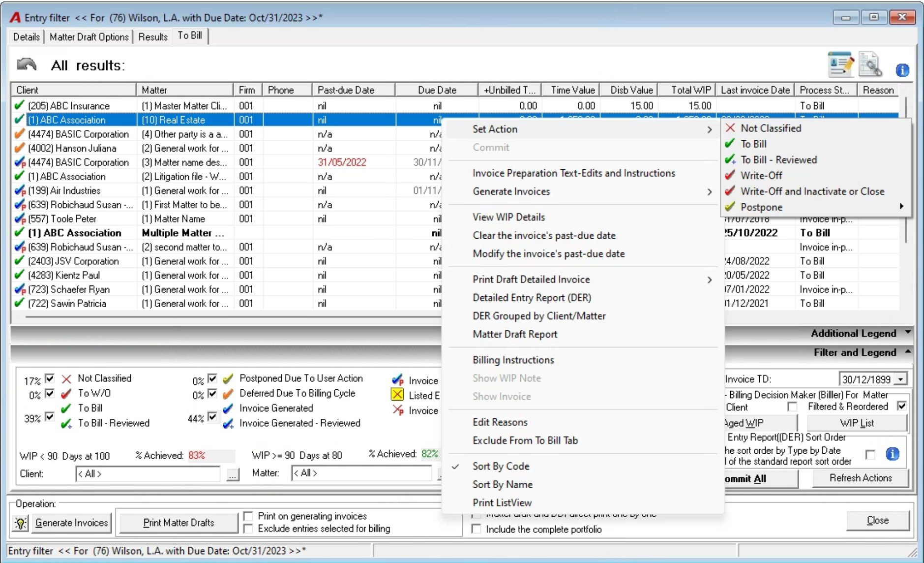Click the lightbulb icon beside Generate Invoices

[20, 523]
